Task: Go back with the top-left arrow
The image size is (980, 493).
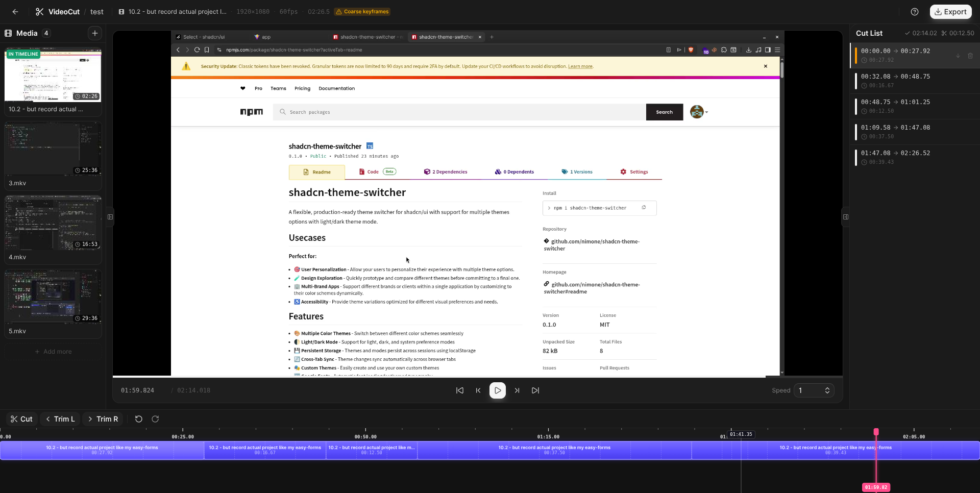Action: (x=15, y=12)
